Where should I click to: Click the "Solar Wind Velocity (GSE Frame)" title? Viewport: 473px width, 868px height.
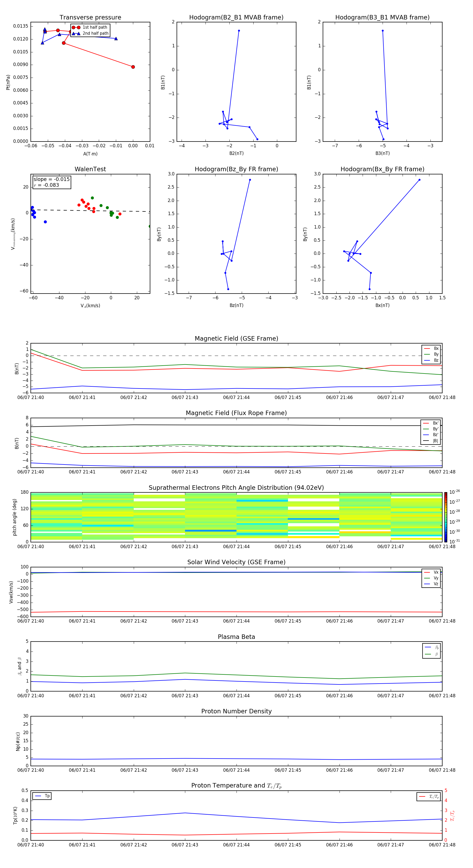(236, 562)
